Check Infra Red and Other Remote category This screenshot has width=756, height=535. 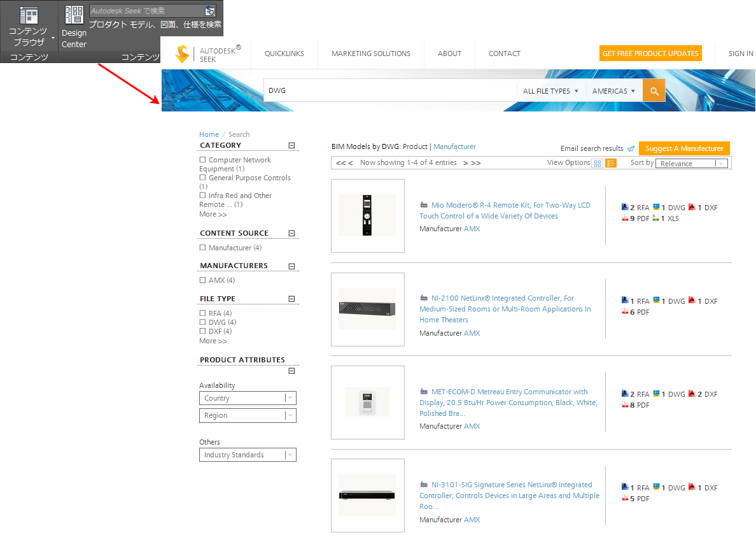(202, 196)
